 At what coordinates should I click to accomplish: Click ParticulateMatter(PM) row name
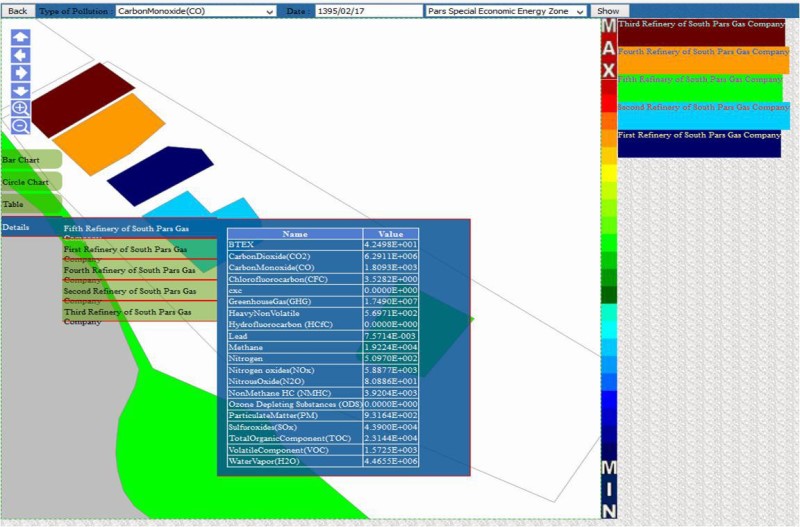[273, 415]
